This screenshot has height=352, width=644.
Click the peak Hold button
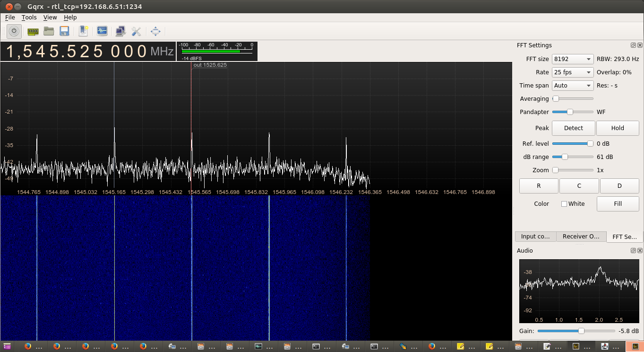point(618,128)
